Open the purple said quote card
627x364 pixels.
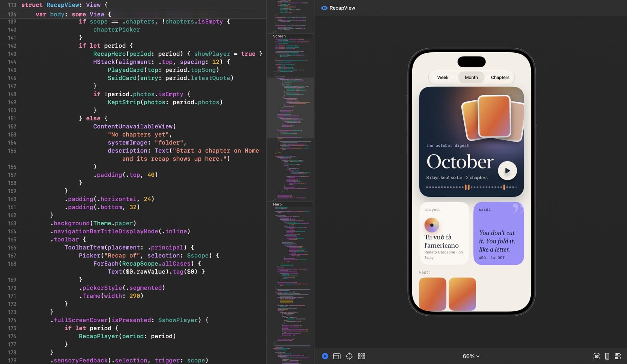click(x=498, y=233)
